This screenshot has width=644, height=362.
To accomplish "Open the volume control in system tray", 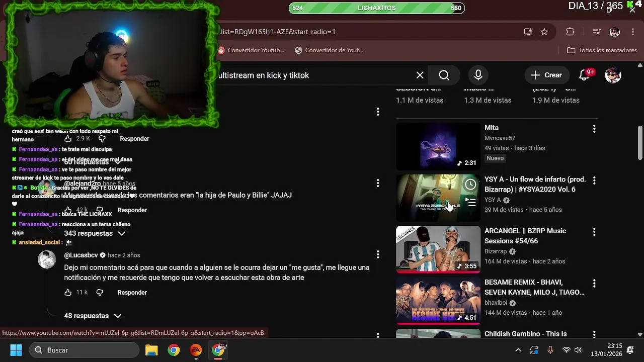I will tap(578, 350).
